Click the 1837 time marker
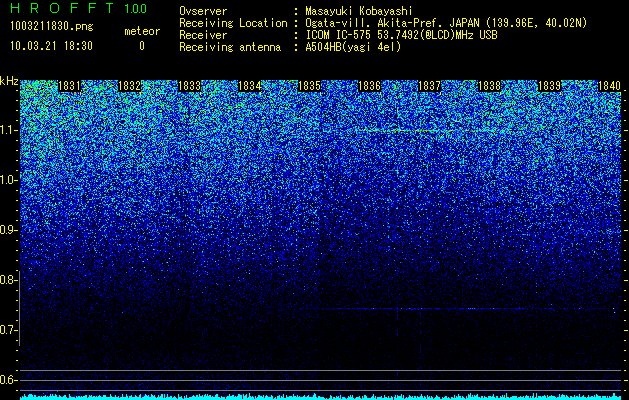 (x=429, y=86)
